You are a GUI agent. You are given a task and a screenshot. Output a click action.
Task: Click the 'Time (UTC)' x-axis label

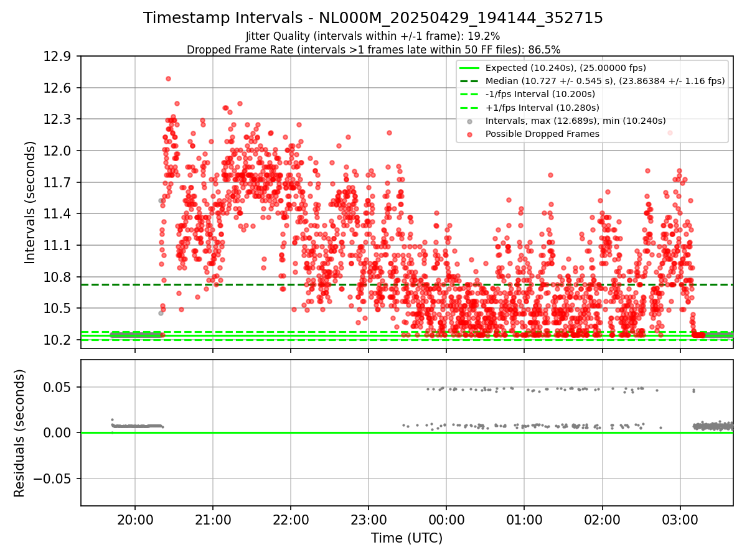point(406,538)
